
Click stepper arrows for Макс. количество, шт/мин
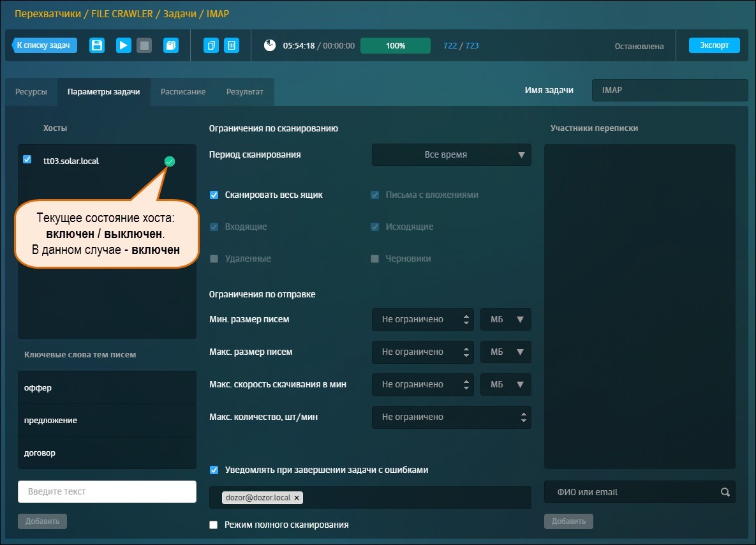pos(524,417)
